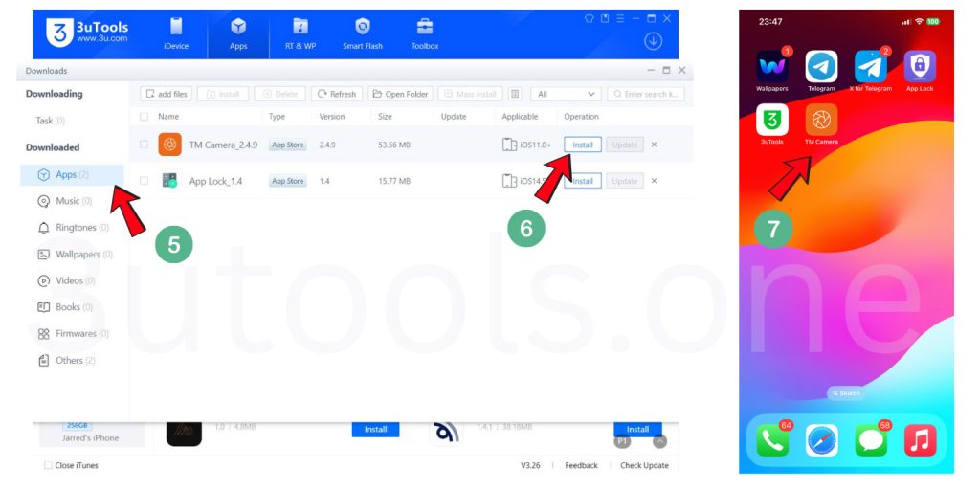980x491 pixels.
Task: Open the Smart Flash tab
Action: point(363,34)
